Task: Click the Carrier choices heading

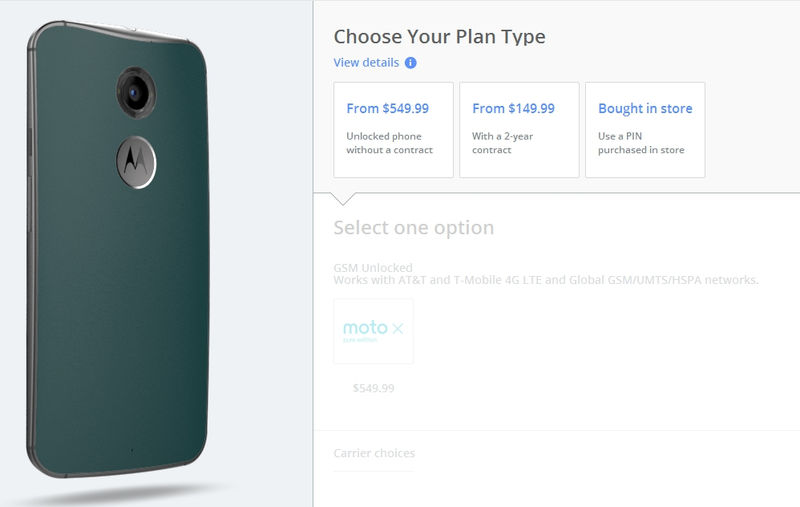Action: tap(374, 453)
